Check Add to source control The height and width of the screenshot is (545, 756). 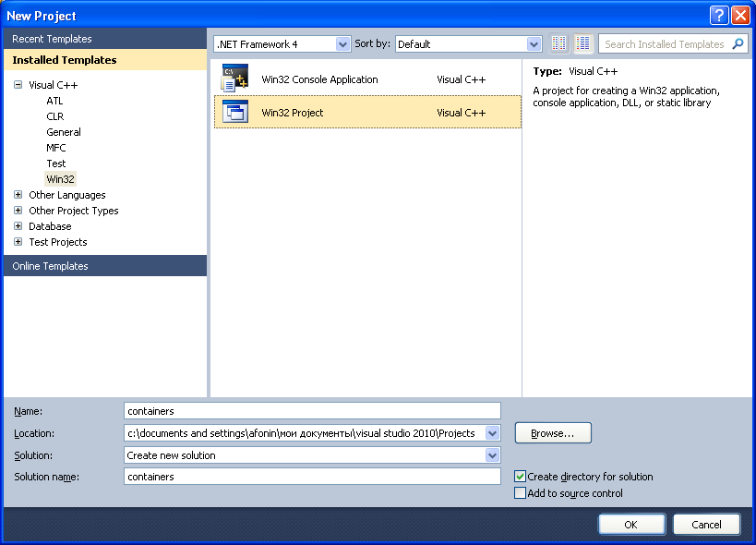(520, 493)
